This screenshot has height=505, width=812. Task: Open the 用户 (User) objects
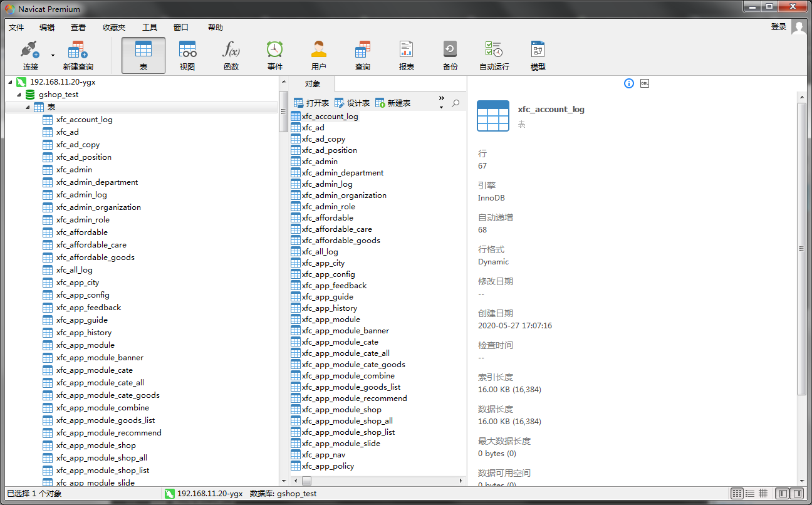click(x=319, y=55)
